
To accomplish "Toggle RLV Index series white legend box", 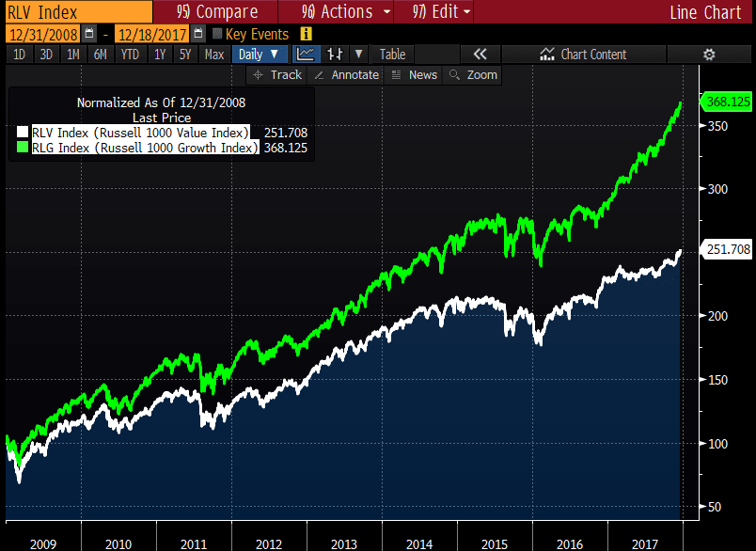I will click(x=22, y=133).
